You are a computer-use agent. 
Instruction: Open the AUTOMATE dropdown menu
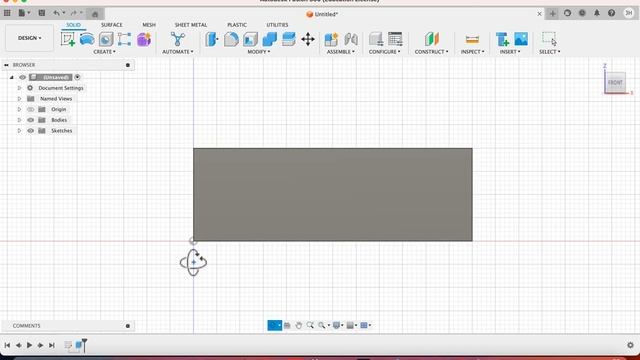pyautogui.click(x=178, y=52)
